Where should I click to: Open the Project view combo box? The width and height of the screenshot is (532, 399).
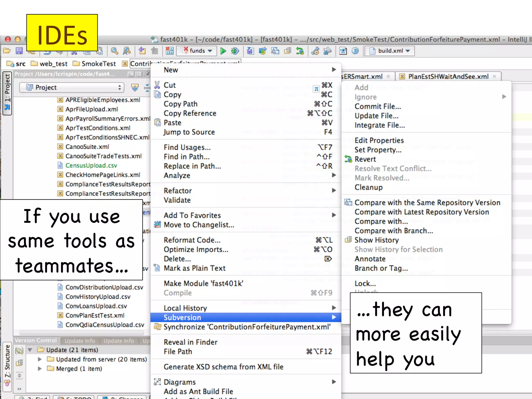[72, 88]
